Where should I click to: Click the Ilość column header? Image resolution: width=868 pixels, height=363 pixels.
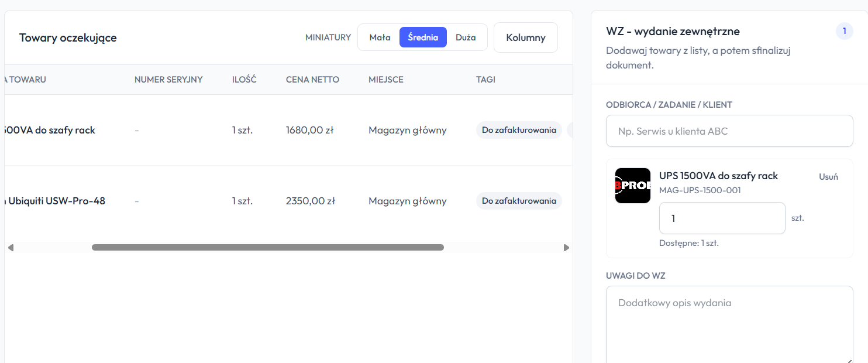click(244, 80)
